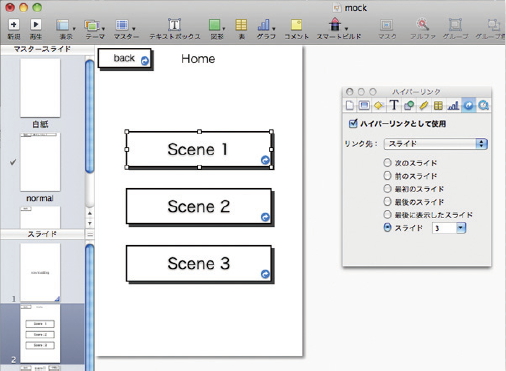Open the Metrics inspector ruler tab
506x371 pixels.
(423, 106)
